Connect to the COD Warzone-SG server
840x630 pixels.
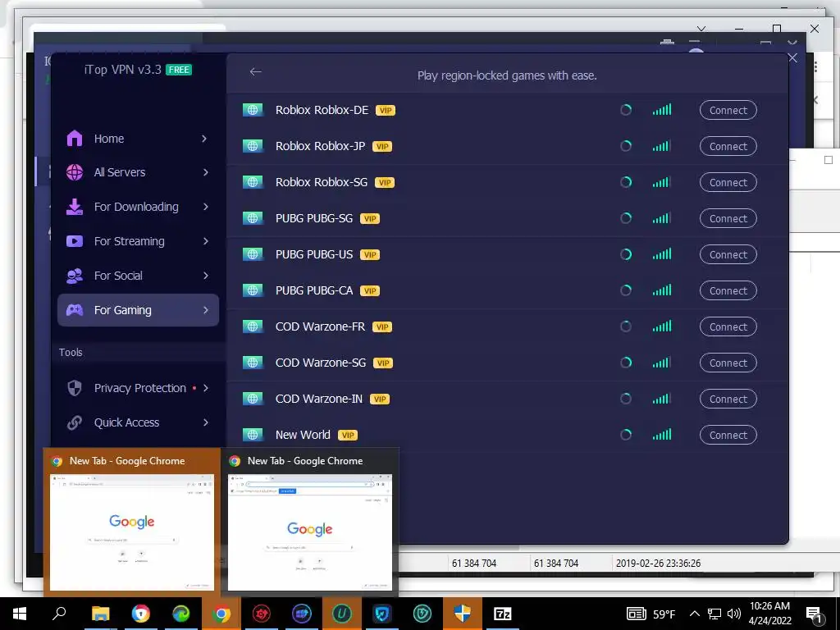pos(728,363)
